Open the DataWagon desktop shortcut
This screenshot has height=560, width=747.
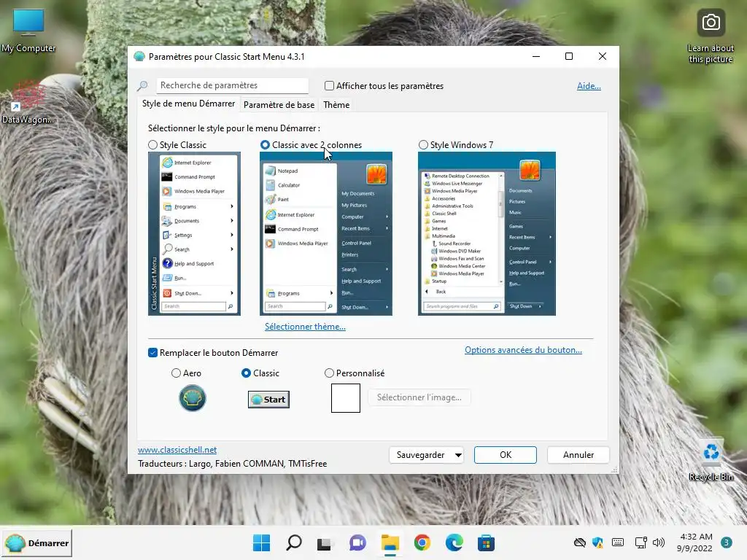click(28, 102)
